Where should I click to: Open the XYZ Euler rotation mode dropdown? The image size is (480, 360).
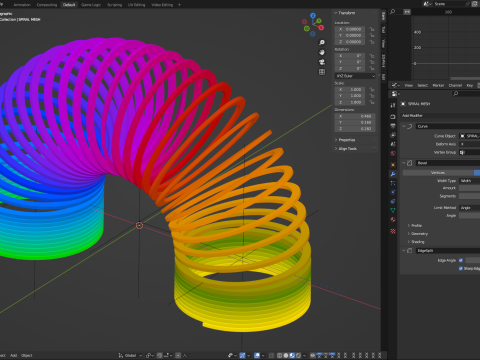pos(355,76)
